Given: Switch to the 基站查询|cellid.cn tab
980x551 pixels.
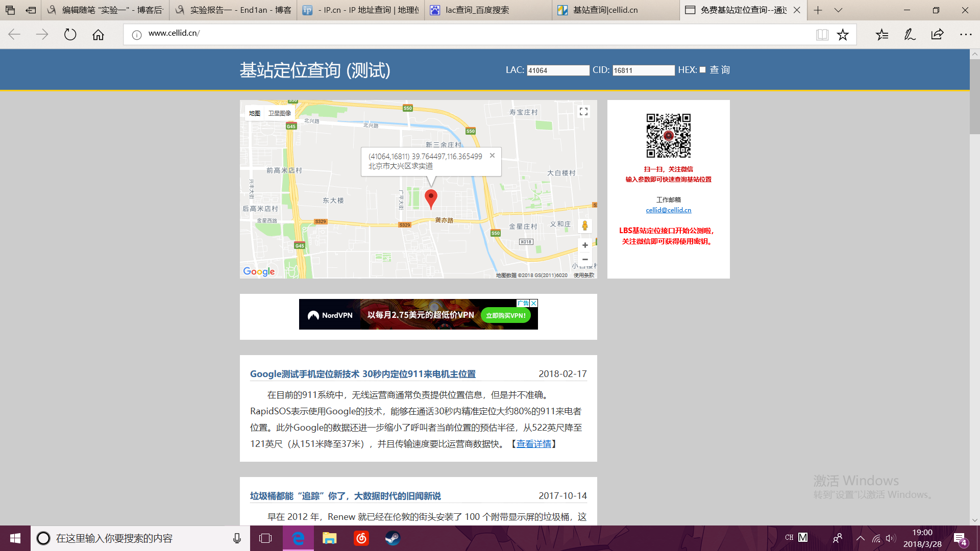Looking at the screenshot, I should [605, 10].
